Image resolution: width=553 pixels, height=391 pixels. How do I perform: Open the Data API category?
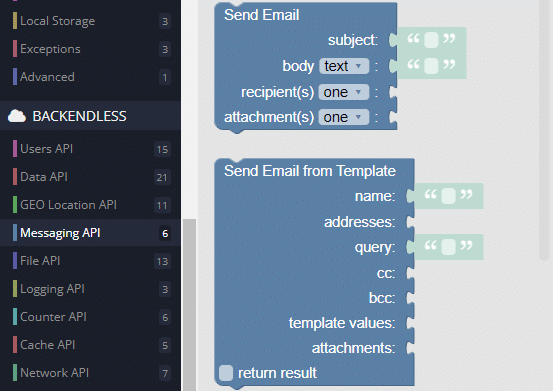point(90,177)
